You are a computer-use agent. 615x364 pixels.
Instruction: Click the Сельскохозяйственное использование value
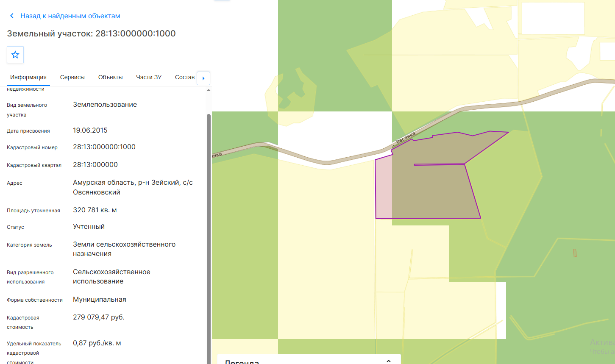(111, 277)
